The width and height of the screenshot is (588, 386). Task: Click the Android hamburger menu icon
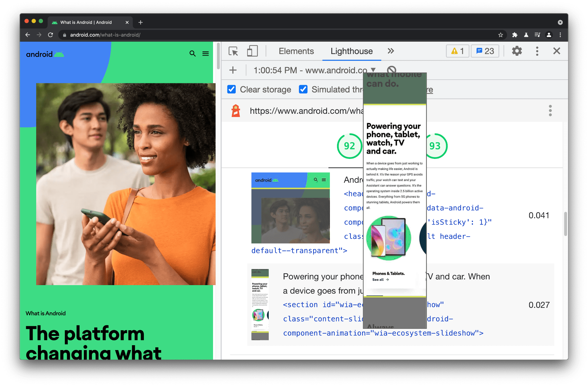pos(206,53)
